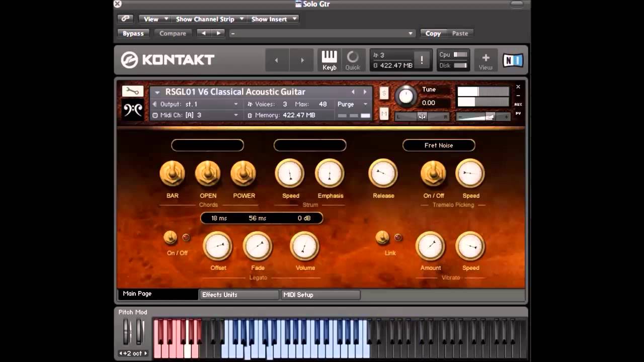644x362 pixels.
Task: Toggle the Vibrato Link switch
Action: pyautogui.click(x=383, y=237)
